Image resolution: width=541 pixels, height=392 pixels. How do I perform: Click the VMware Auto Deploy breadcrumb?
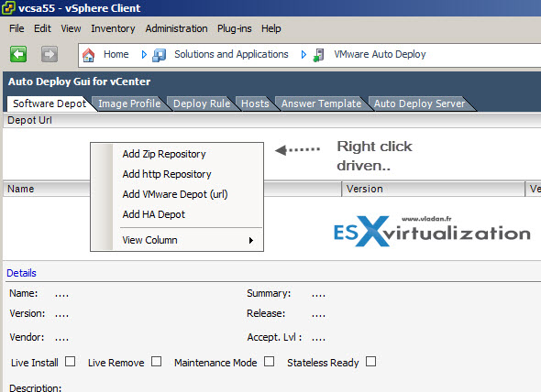tap(380, 54)
